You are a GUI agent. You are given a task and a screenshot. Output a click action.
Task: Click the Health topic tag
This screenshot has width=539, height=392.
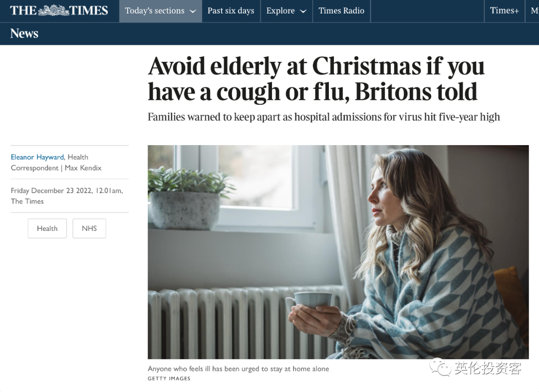click(47, 228)
